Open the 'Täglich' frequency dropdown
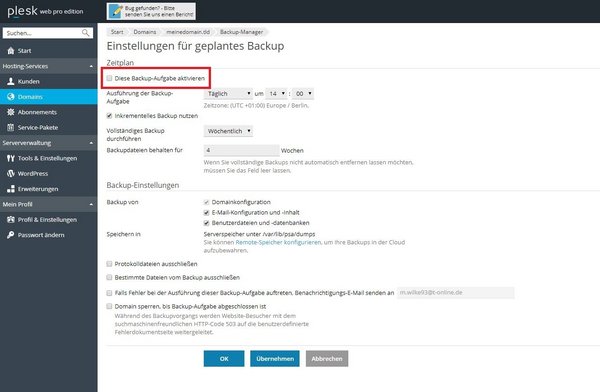 pyautogui.click(x=228, y=93)
